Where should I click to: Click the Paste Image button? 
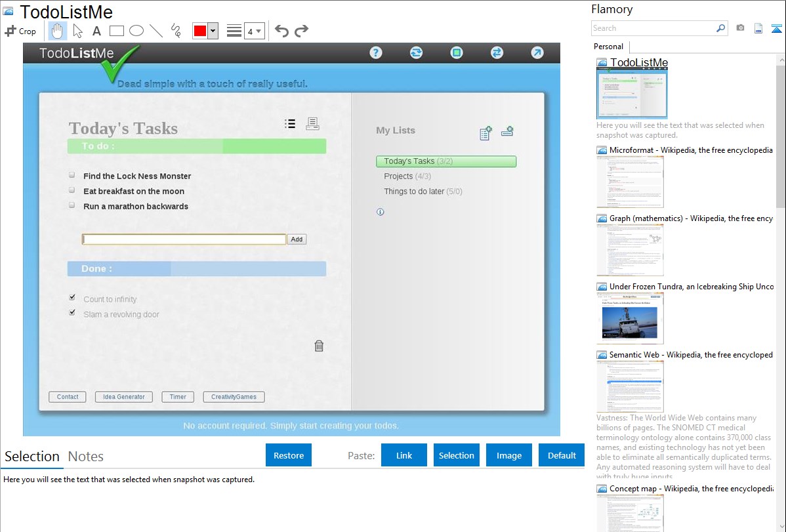(x=508, y=455)
